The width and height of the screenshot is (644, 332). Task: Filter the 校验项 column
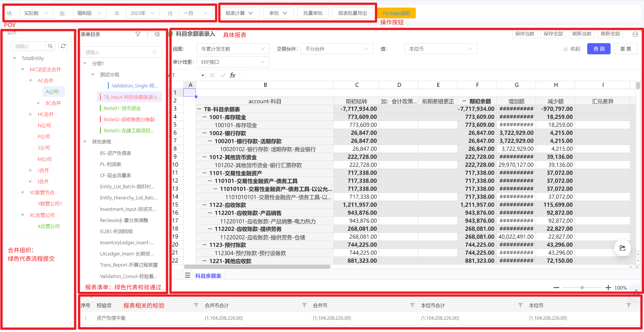pos(196,305)
